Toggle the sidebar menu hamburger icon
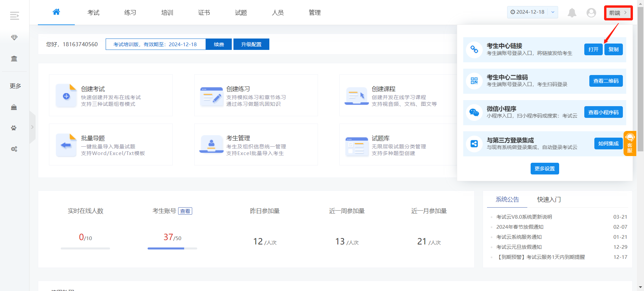This screenshot has width=644, height=291. (x=14, y=15)
